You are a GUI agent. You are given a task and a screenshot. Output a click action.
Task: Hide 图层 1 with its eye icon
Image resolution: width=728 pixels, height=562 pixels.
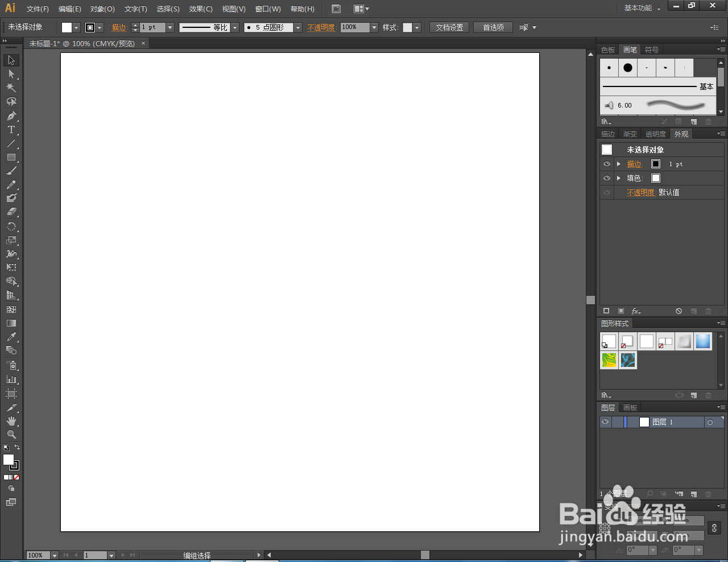[x=605, y=422]
